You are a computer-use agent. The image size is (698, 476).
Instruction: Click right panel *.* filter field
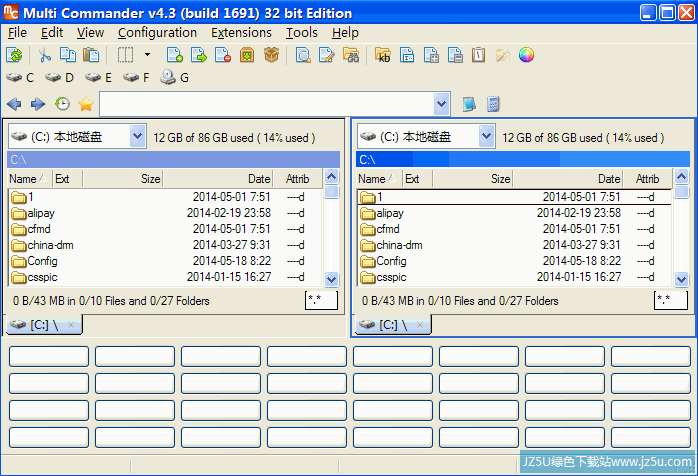[x=670, y=300]
